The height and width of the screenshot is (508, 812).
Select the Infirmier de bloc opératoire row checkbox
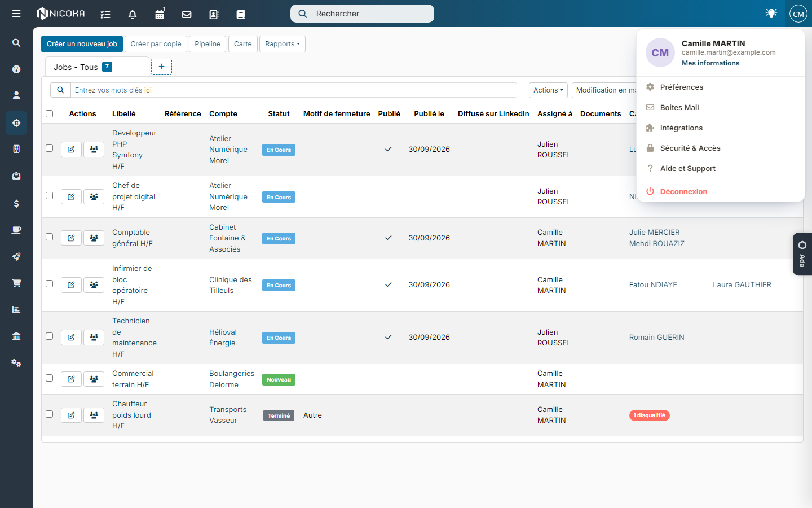(x=50, y=284)
